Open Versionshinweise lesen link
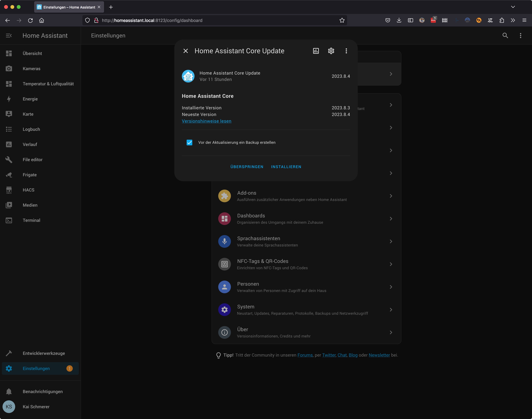The image size is (532, 419). [207, 121]
